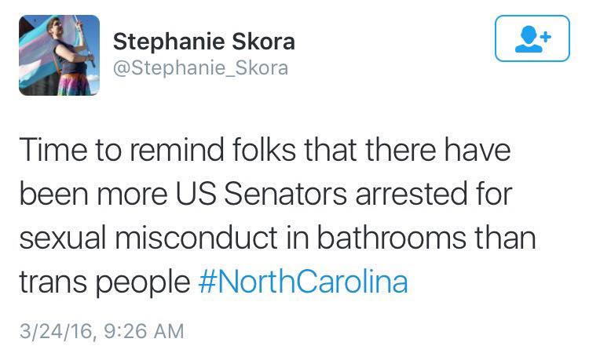Click the word bathrooms in the tweet
589x364 pixels.
(x=391, y=237)
